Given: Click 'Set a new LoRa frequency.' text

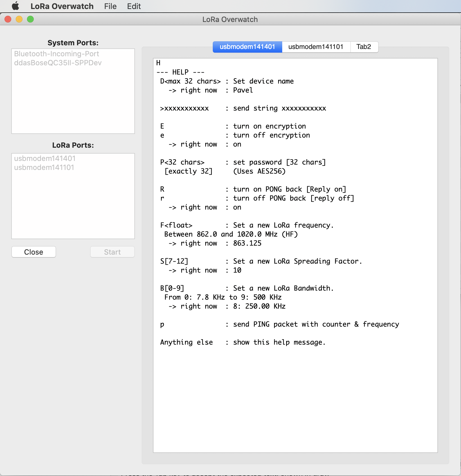Looking at the screenshot, I should [283, 225].
